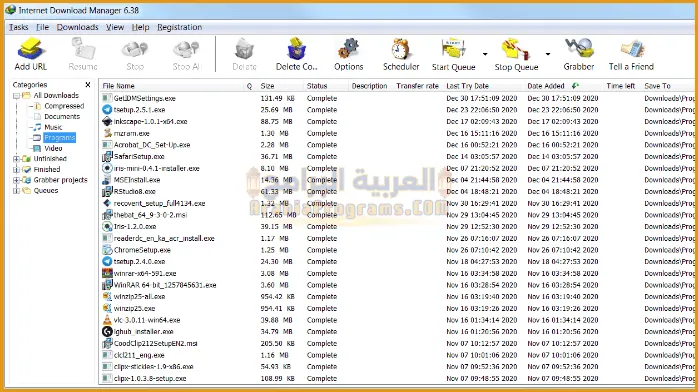Screen dimensions: 698x392
Task: Click the Description column header
Action: tap(369, 86)
